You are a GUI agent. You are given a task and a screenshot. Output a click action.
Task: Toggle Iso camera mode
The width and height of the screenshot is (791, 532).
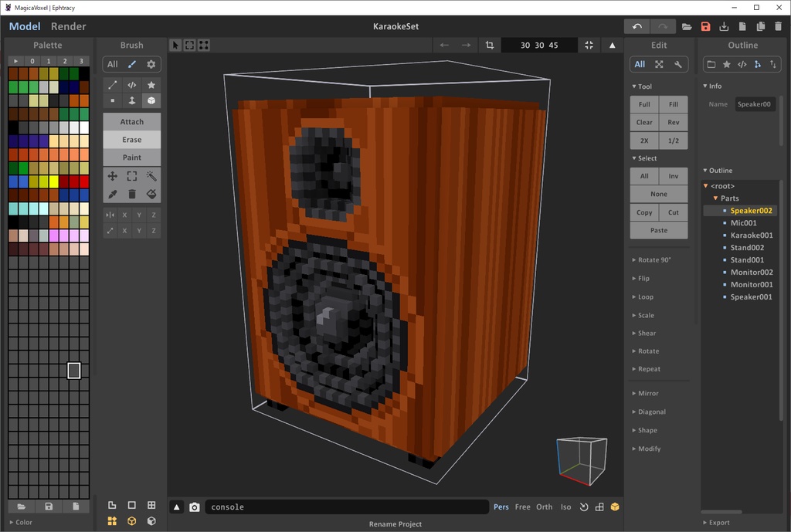[x=565, y=507]
